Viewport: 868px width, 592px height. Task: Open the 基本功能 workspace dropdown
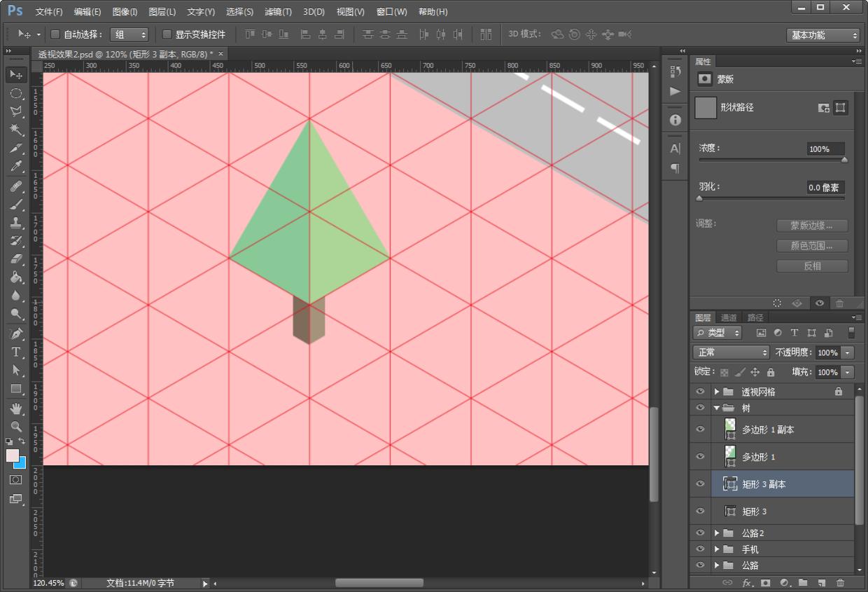point(822,35)
